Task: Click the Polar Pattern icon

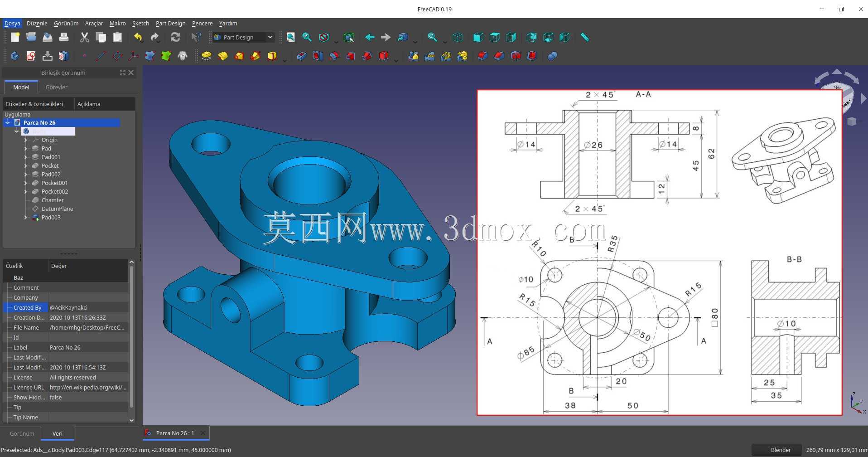Action: coord(446,56)
